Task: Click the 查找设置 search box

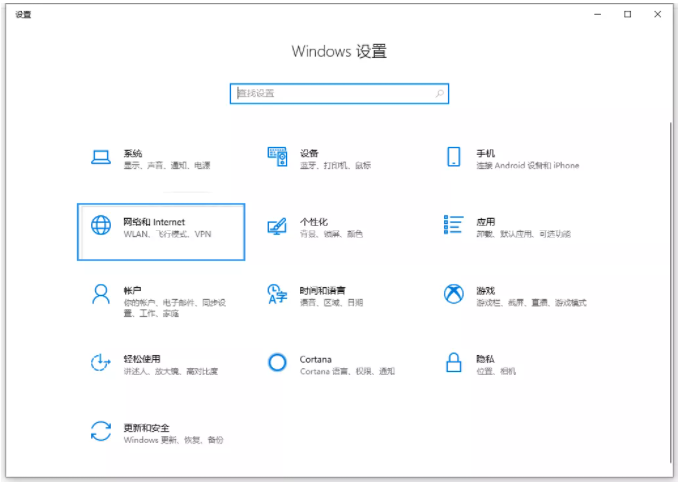Action: [x=339, y=93]
